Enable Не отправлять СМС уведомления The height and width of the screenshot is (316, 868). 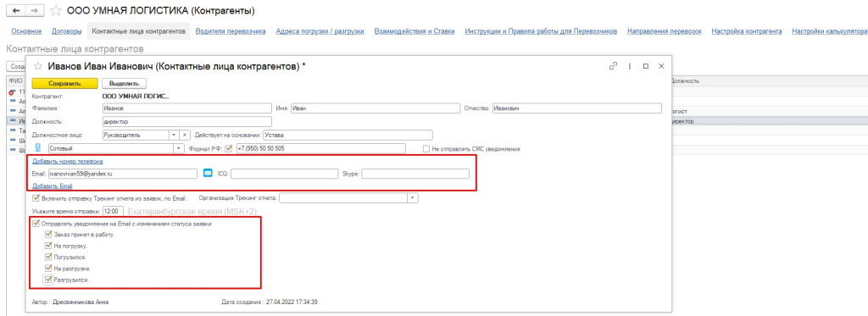426,149
